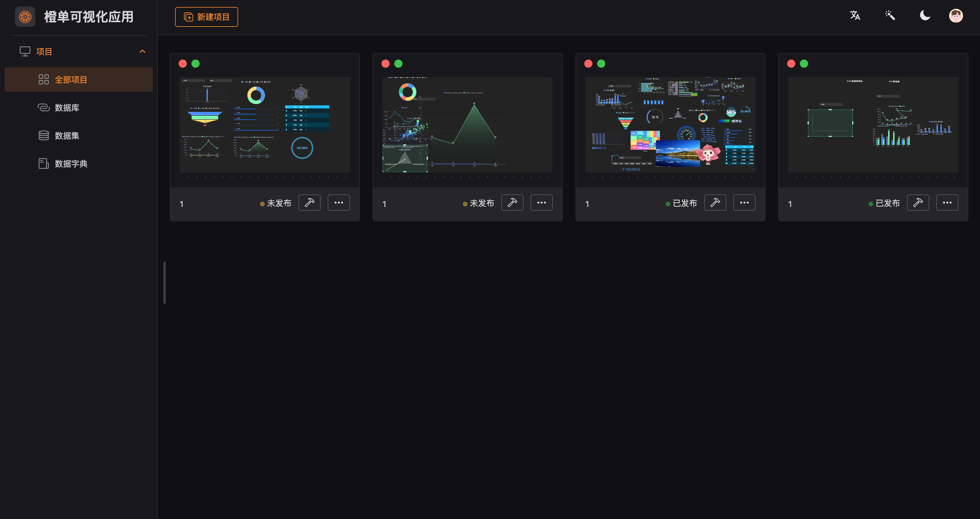Open 数据字典 sidebar entry
980x519 pixels.
(71, 164)
